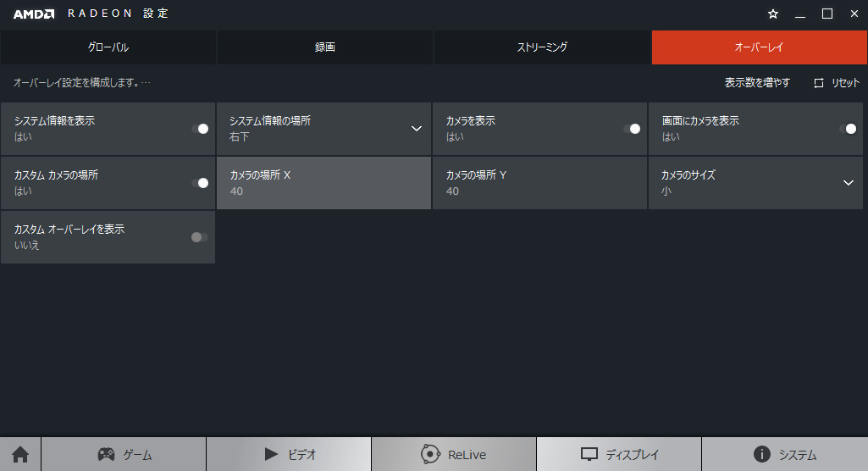Viewport: 868px width, 471px height.
Task: Select the ストリーミング tab
Action: (542, 47)
